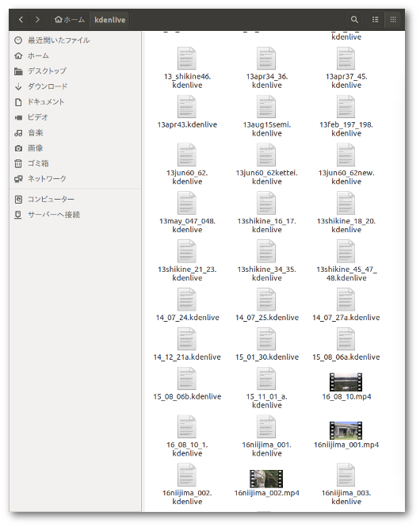Image resolution: width=420 pixels, height=527 pixels.
Task: Switch to icon grid view
Action: point(393,20)
